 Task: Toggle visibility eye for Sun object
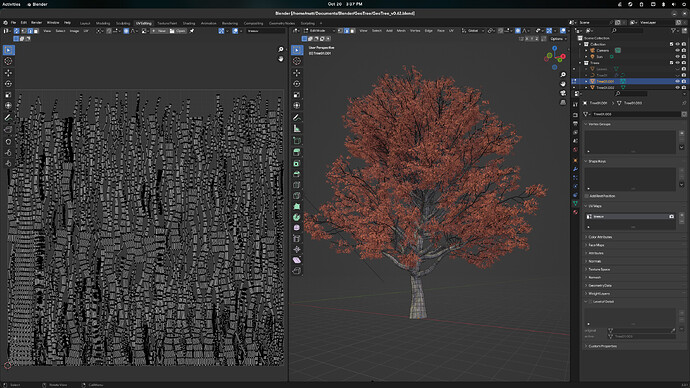(x=678, y=57)
